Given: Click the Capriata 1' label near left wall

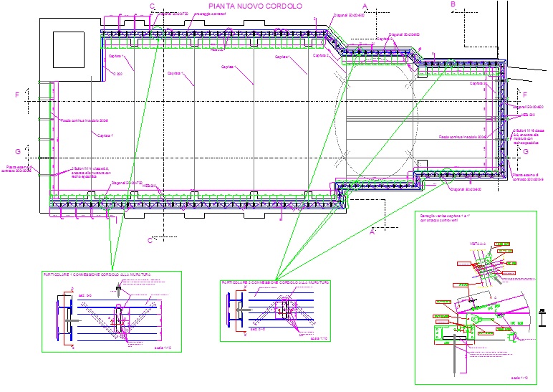Looking at the screenshot, I should (x=105, y=136).
